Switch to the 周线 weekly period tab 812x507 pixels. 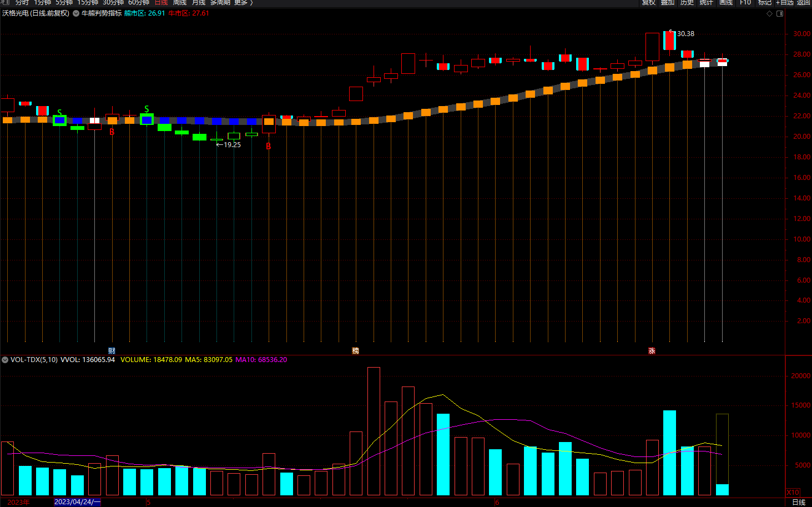pos(180,3)
